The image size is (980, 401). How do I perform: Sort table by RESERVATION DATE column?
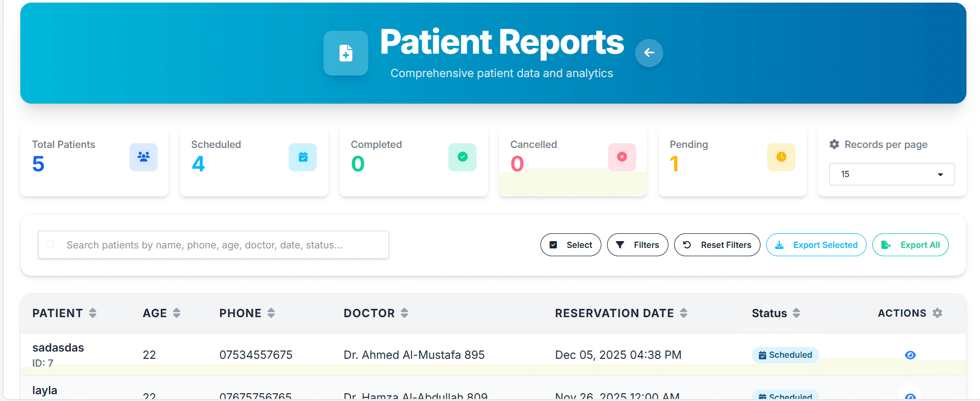click(684, 313)
